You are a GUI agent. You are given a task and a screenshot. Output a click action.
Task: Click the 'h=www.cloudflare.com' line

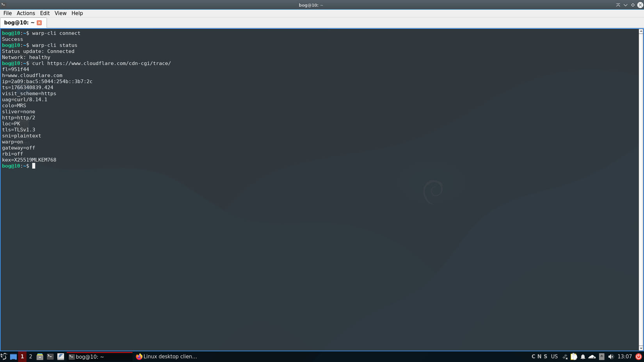[x=32, y=76]
